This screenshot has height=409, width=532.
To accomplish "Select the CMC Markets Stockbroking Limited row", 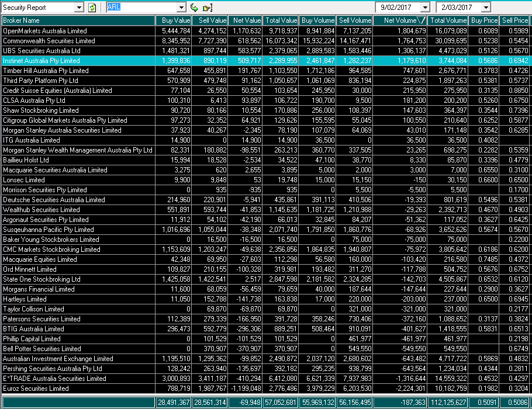I will pyautogui.click(x=265, y=249).
